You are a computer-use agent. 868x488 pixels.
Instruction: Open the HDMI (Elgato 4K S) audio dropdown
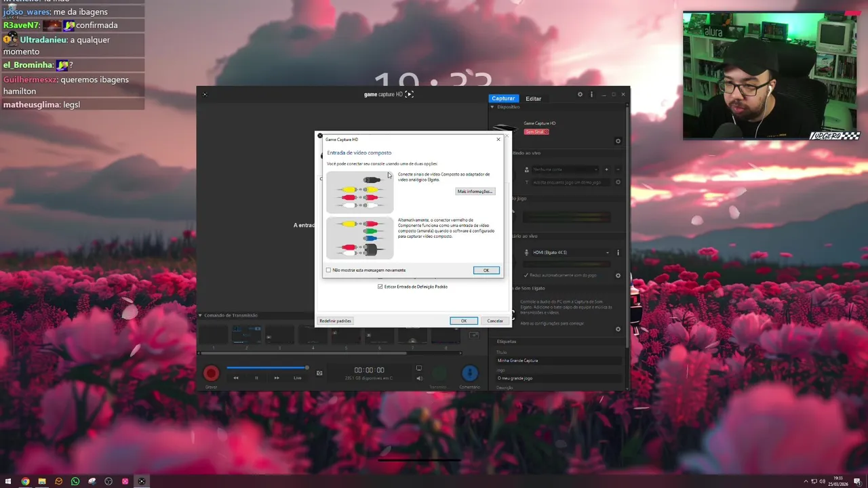tap(570, 253)
